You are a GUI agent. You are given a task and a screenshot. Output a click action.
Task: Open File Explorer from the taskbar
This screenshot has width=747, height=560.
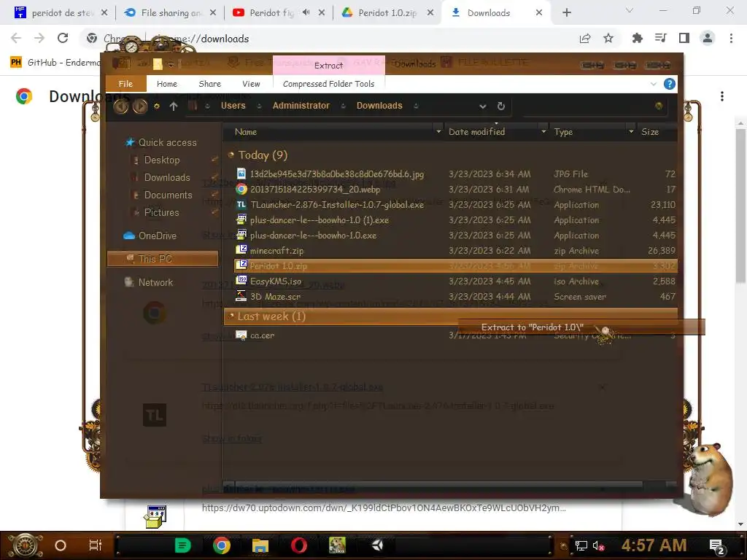[x=260, y=545]
